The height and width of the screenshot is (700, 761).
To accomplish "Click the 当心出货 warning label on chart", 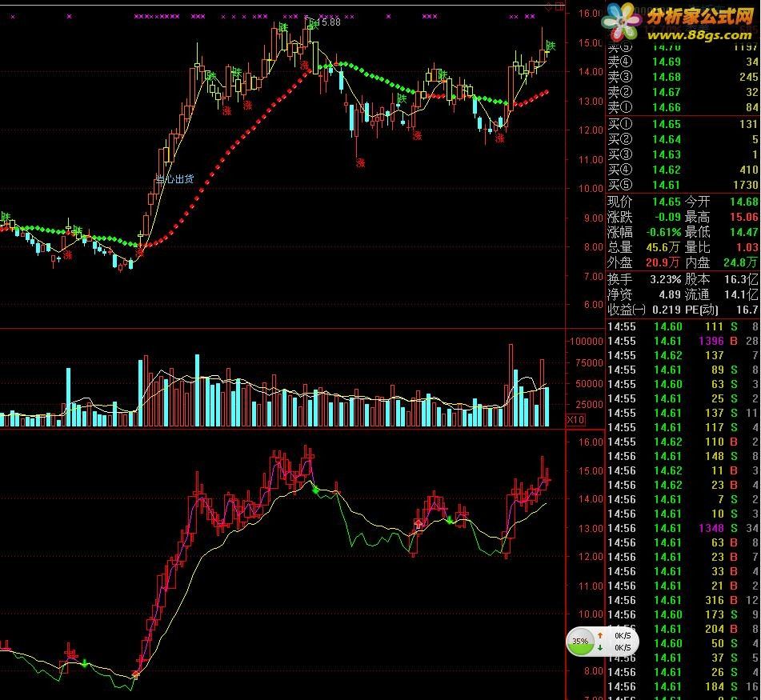I will coord(174,179).
